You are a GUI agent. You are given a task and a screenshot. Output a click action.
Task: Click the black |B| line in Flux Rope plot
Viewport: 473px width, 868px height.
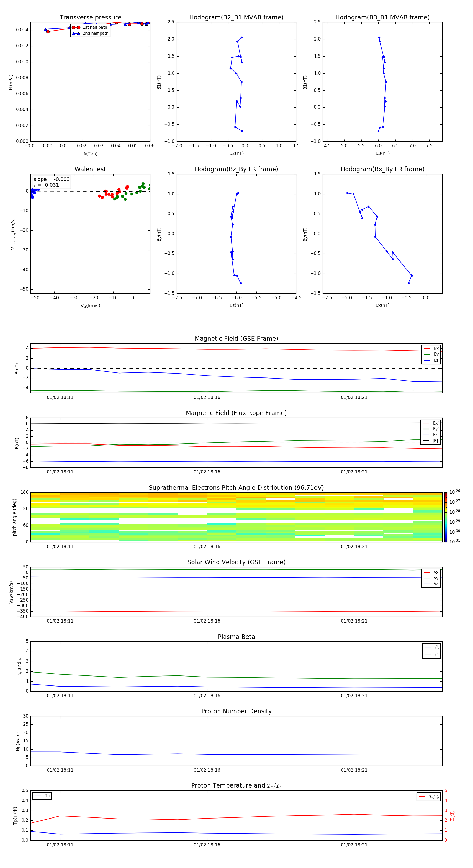236,423
